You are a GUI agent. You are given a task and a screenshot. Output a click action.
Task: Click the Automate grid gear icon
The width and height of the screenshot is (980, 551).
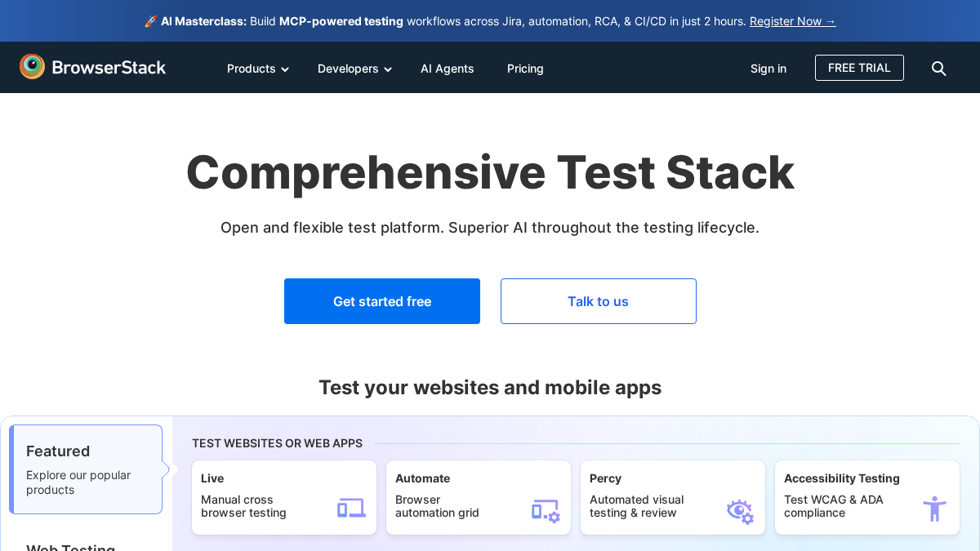546,510
